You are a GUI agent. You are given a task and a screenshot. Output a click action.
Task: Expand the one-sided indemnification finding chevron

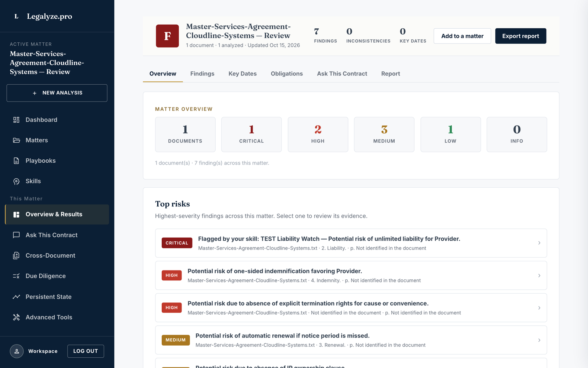coord(539,276)
